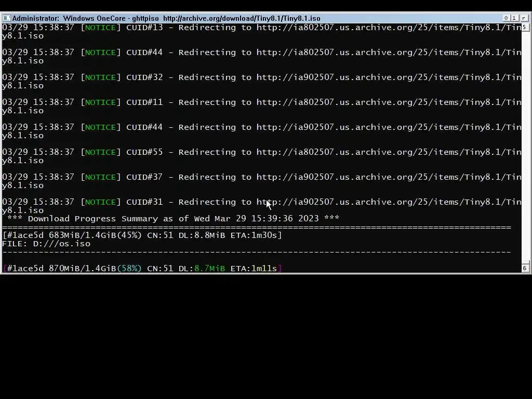Click the 'DL:8.8MiB' value in summary
The width and height of the screenshot is (532, 399).
202,235
